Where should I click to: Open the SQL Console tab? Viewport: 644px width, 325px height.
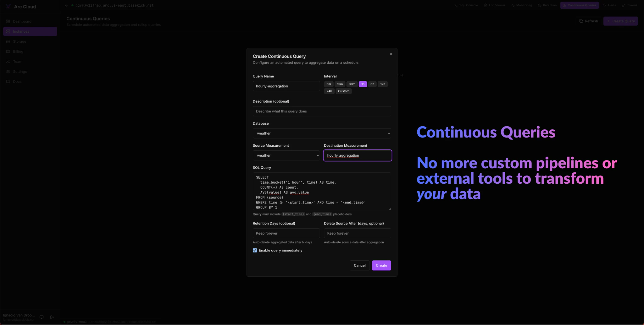click(x=466, y=5)
